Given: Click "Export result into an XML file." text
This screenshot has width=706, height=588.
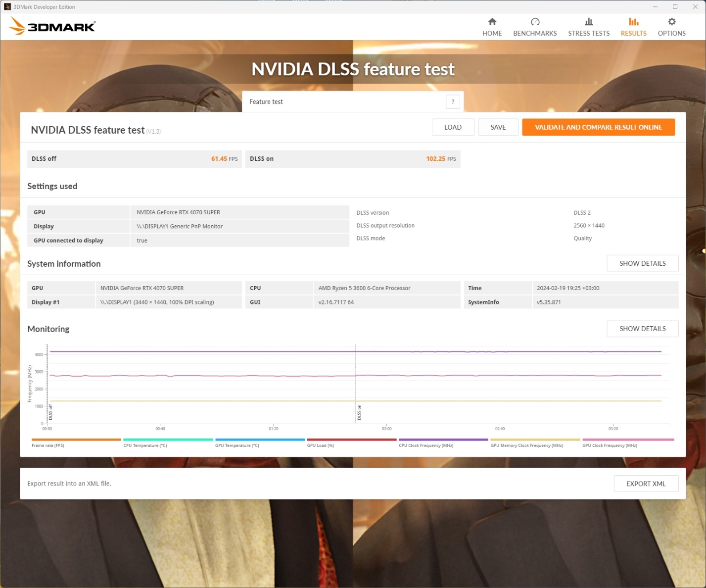Looking at the screenshot, I should 69,484.
